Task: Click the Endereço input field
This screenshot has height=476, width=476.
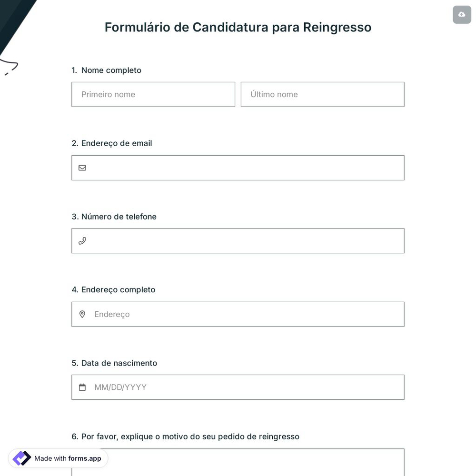Action: [x=238, y=314]
